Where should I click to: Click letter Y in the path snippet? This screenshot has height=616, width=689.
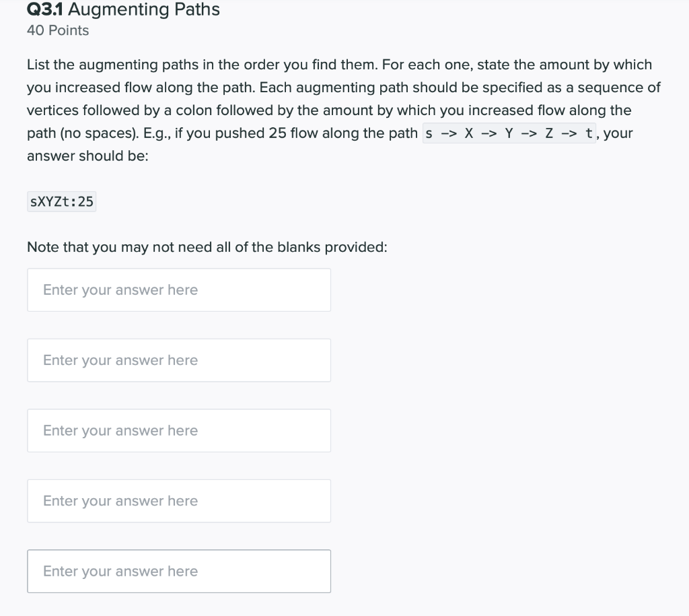coord(509,133)
